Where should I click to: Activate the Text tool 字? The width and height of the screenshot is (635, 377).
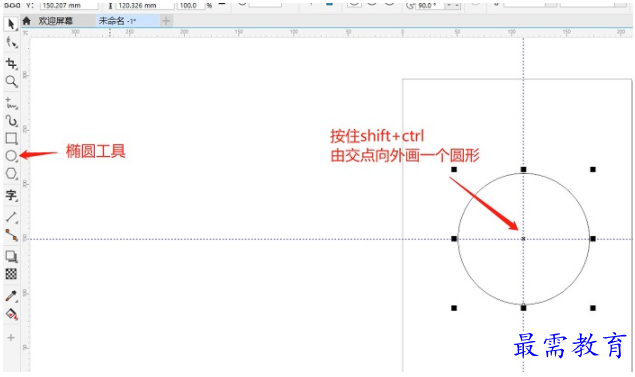[x=11, y=195]
